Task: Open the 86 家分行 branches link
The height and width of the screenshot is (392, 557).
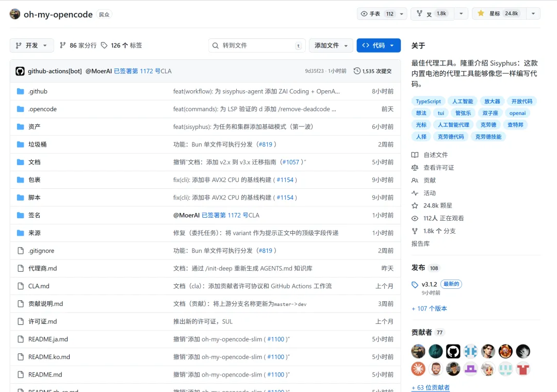Action: (x=78, y=45)
